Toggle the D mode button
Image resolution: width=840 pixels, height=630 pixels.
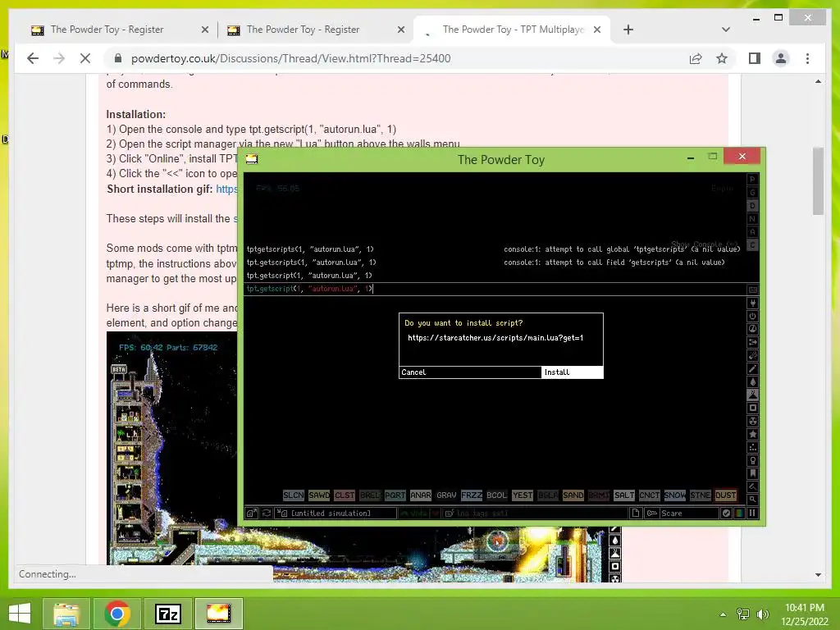[x=753, y=206]
